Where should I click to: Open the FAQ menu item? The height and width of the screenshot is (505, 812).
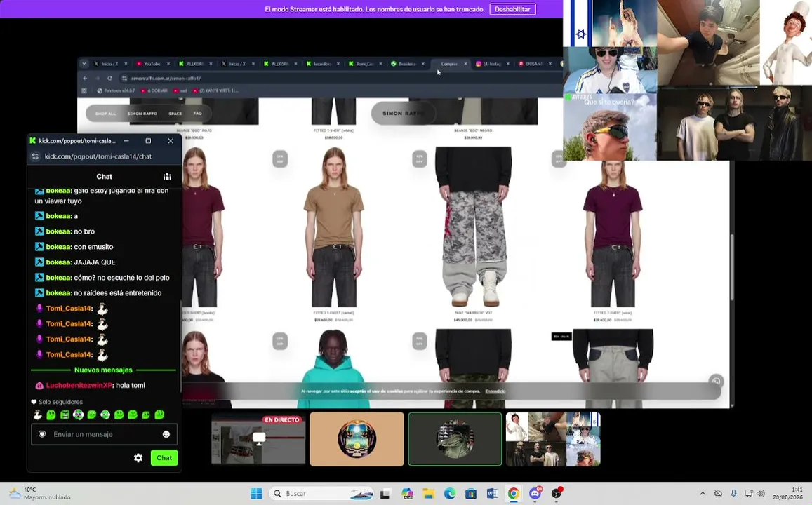(197, 114)
